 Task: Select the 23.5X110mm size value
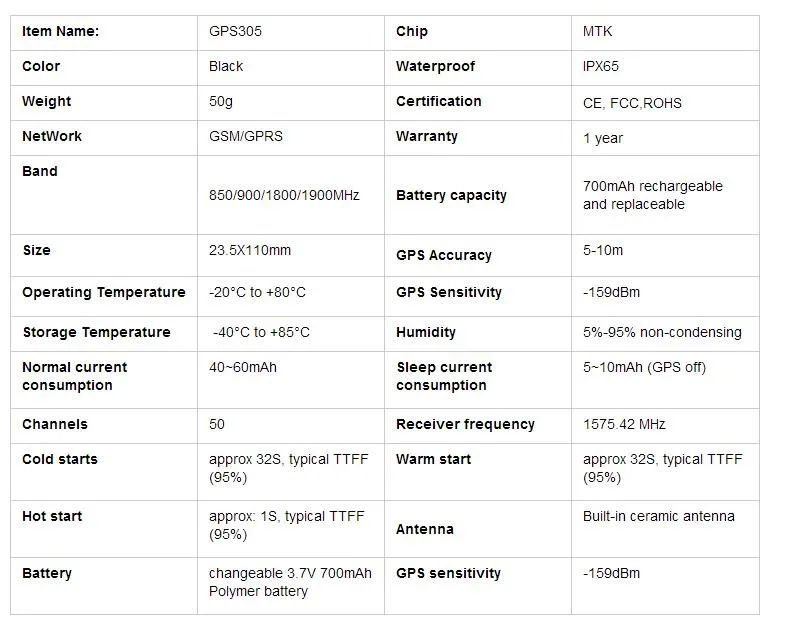[x=250, y=250]
